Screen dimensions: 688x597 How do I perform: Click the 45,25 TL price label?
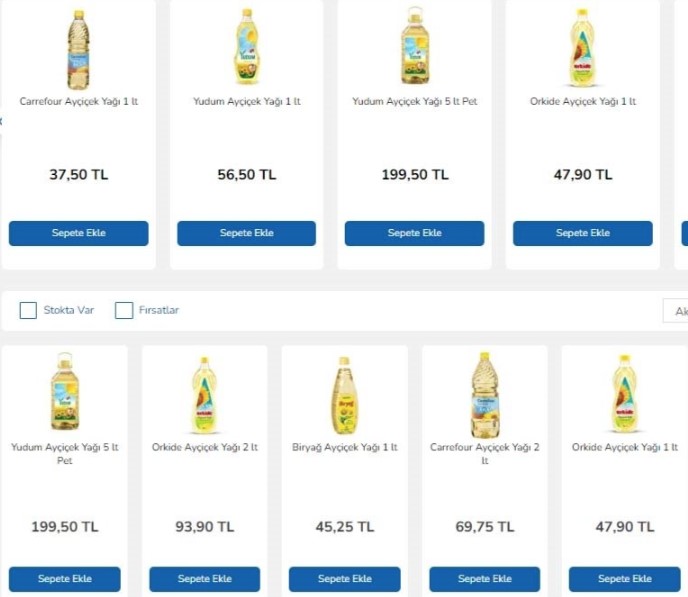(x=344, y=527)
